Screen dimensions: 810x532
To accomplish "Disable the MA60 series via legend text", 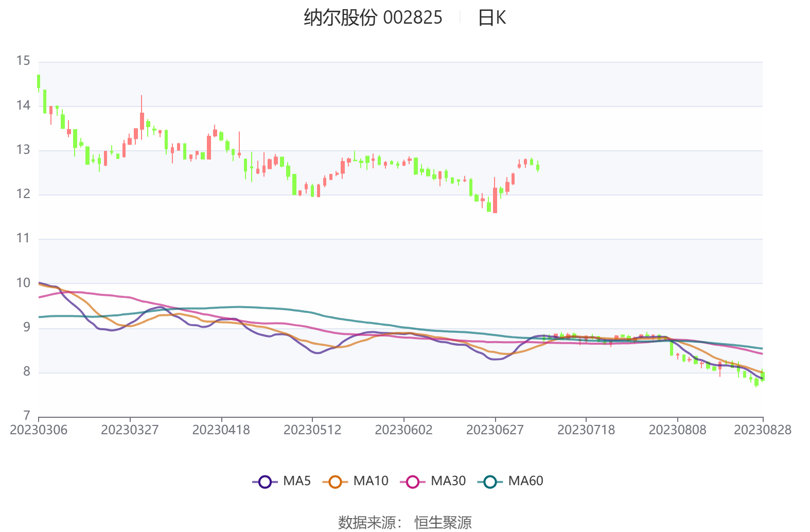I will click(x=525, y=481).
